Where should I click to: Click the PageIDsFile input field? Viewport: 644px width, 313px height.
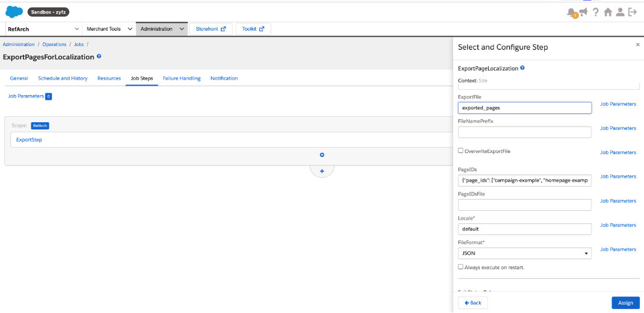click(525, 205)
